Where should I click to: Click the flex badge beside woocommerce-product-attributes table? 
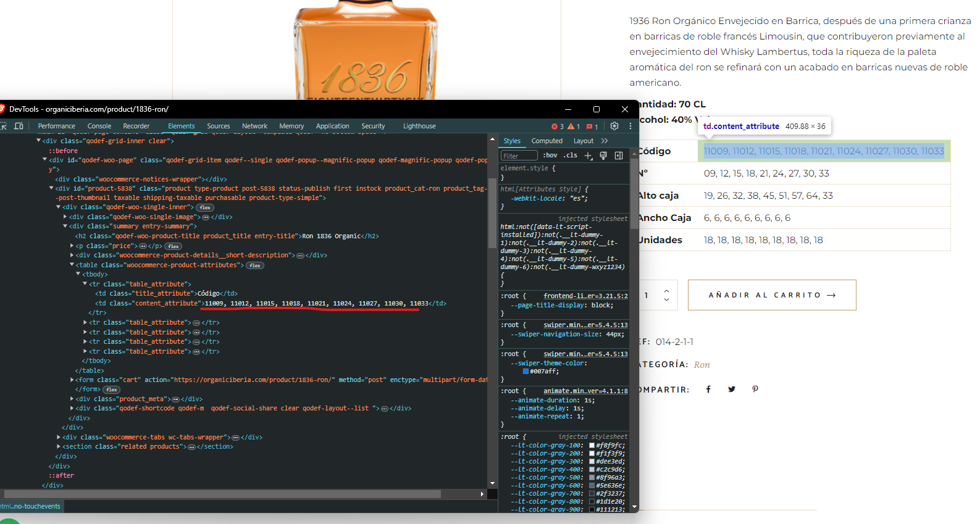point(255,265)
